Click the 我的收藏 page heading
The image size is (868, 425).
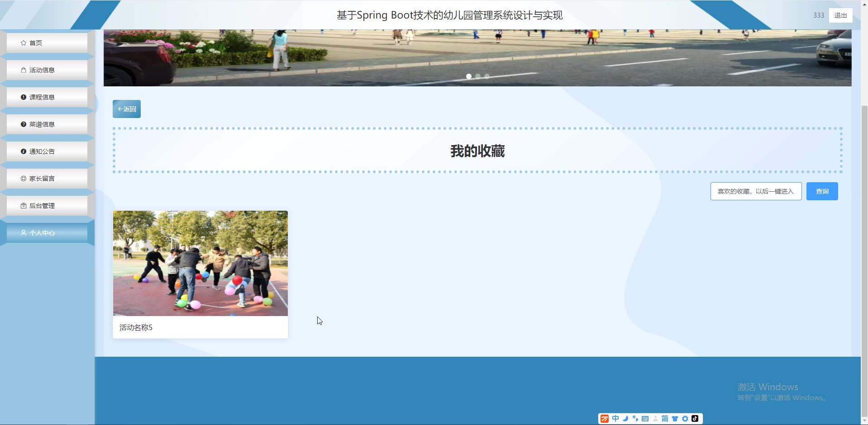pyautogui.click(x=477, y=151)
